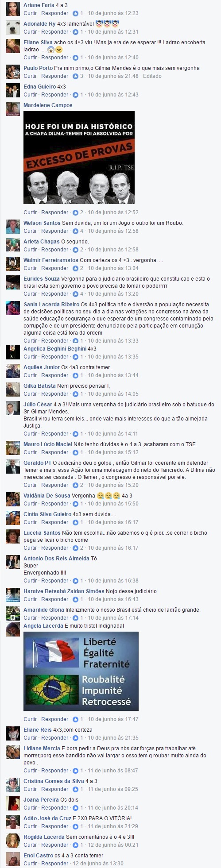Click like reaction icon on Paulo Porto's comment

75,76
